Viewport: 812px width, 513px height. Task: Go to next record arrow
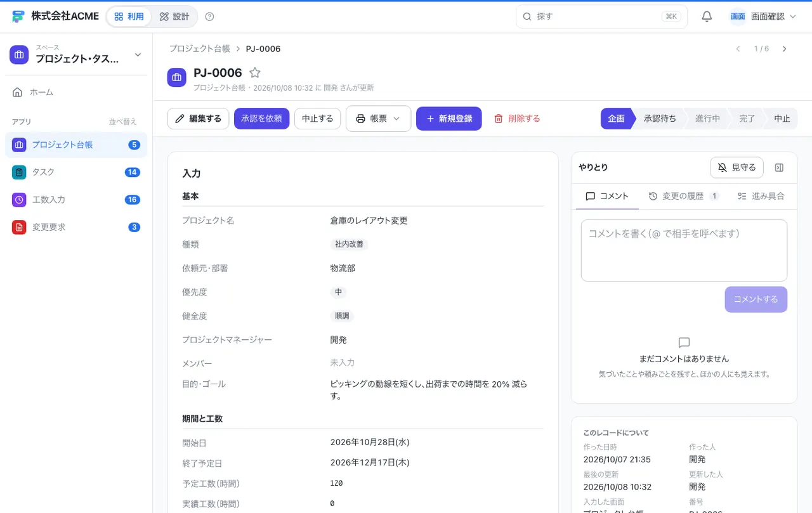pyautogui.click(x=785, y=49)
